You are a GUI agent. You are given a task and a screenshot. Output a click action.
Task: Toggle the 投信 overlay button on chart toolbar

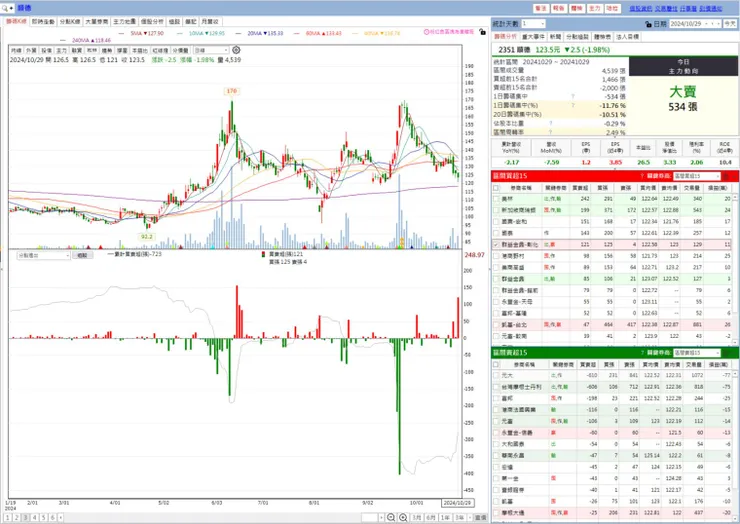click(46, 50)
